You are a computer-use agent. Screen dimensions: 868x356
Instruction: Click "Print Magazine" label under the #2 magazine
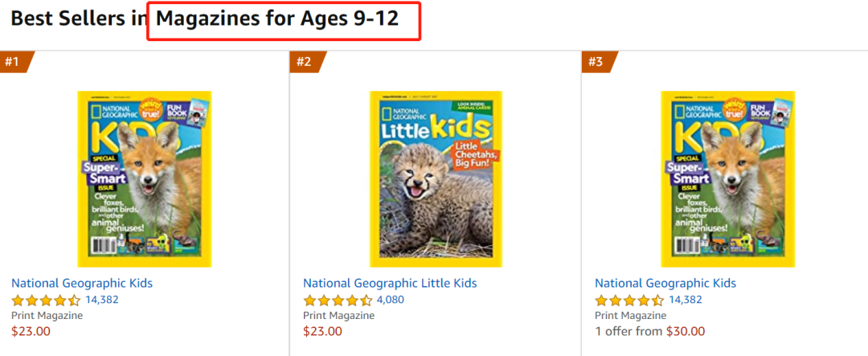338,316
